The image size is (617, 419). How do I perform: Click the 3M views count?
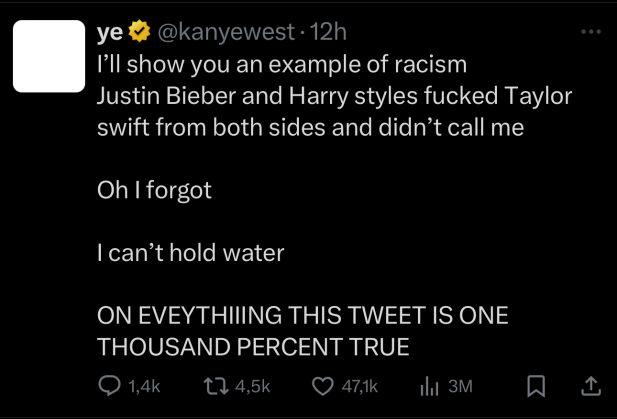[460, 386]
